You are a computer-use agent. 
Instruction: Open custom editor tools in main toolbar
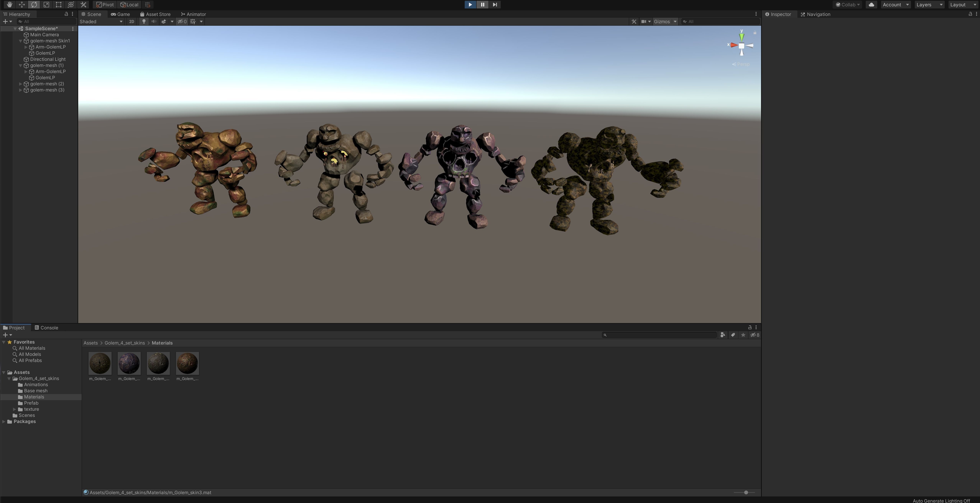point(83,5)
